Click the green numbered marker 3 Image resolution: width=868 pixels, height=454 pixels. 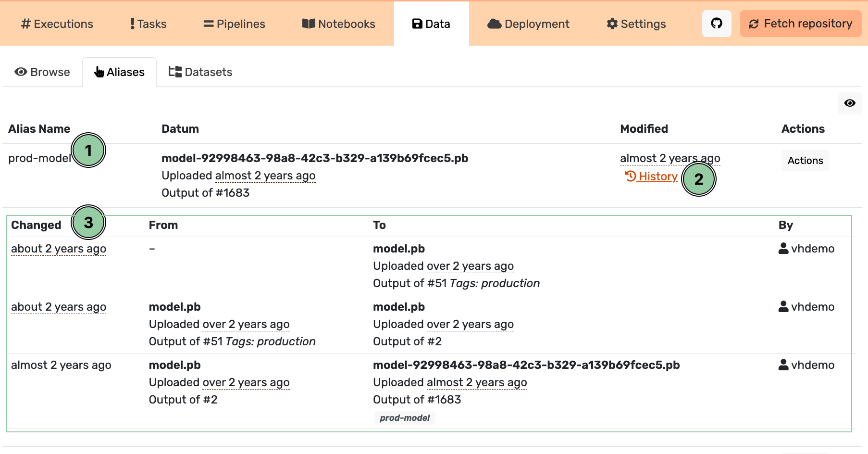(x=88, y=223)
